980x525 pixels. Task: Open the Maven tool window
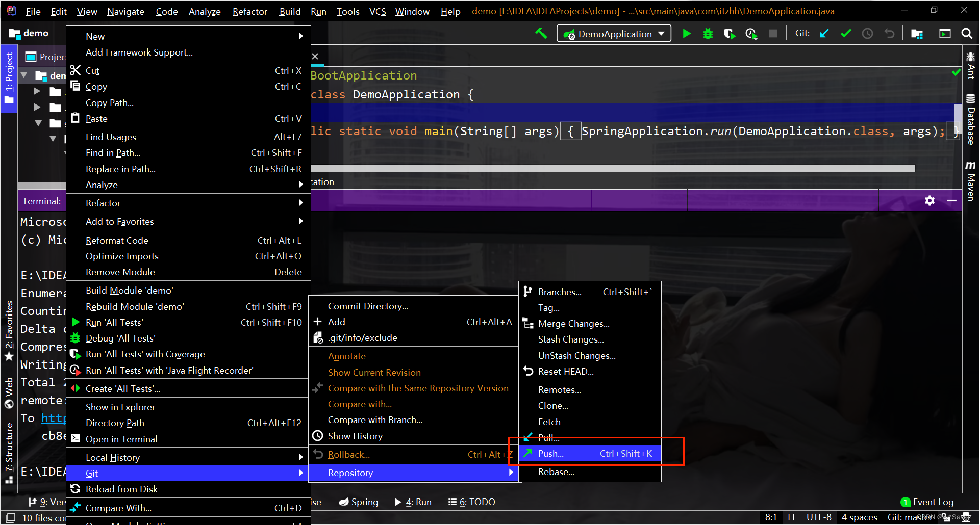coord(970,181)
